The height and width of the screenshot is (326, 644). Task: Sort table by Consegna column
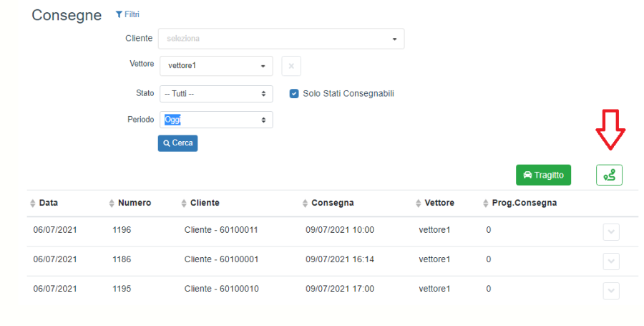click(328, 203)
